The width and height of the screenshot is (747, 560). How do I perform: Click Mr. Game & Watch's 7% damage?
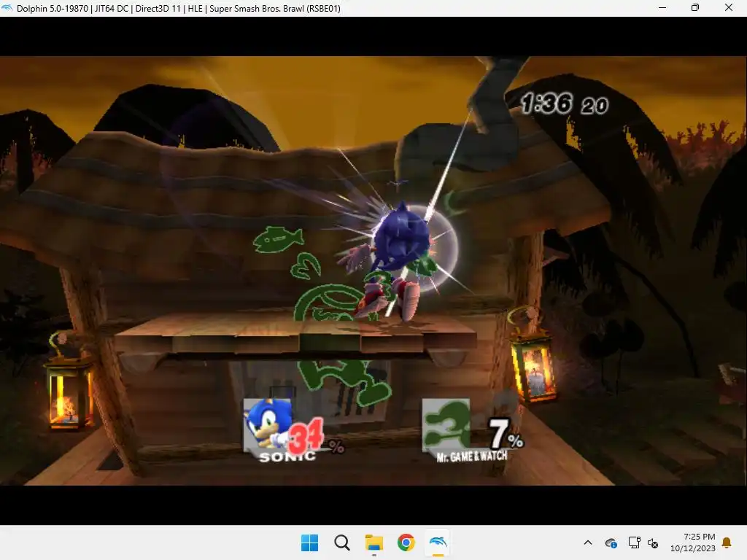click(x=505, y=434)
